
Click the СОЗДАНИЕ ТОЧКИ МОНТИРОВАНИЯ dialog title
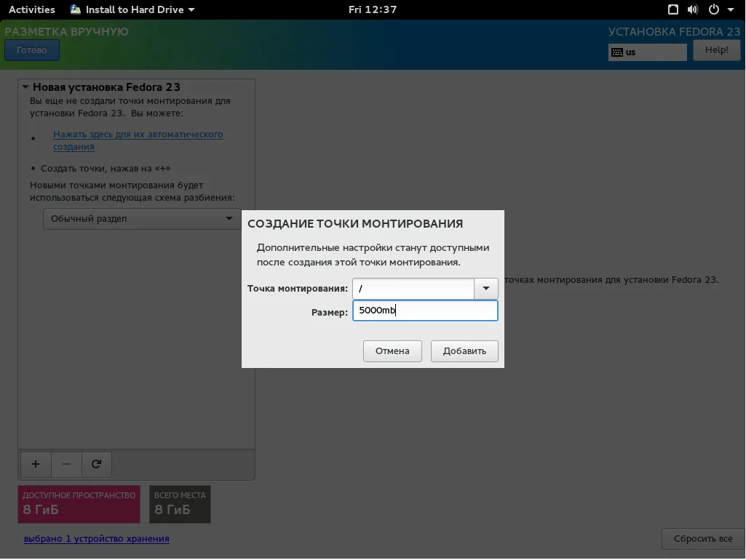355,223
